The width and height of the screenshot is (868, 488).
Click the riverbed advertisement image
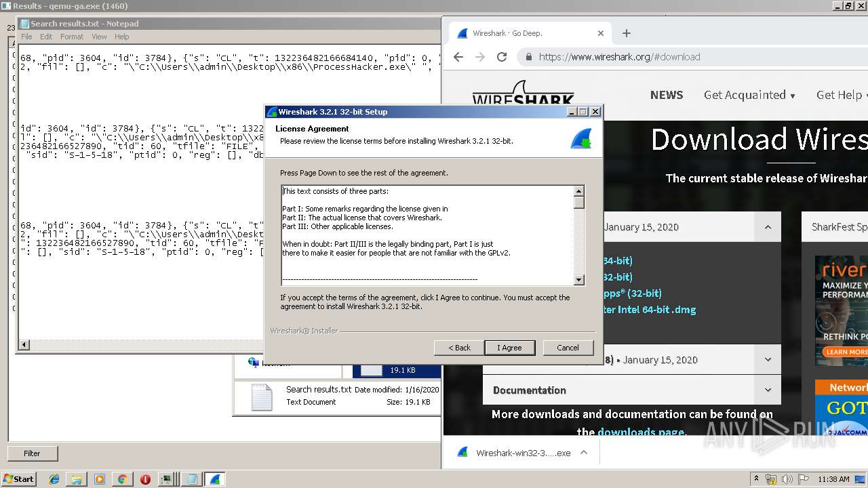(x=842, y=310)
